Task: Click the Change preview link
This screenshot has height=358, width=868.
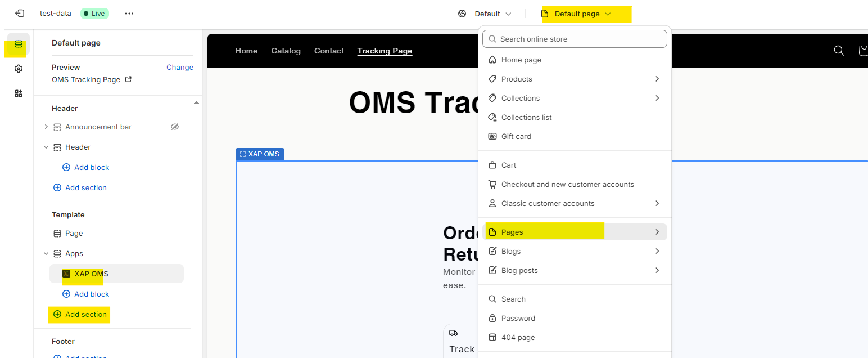Action: (179, 67)
